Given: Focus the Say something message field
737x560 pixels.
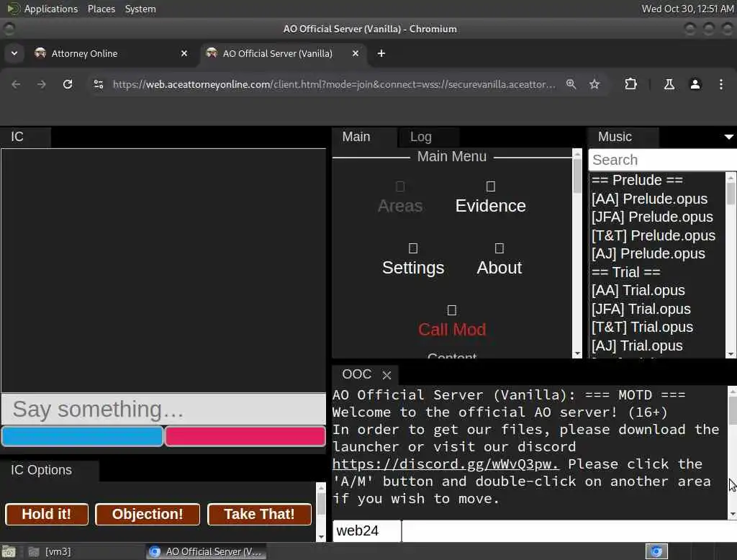Looking at the screenshot, I should pyautogui.click(x=163, y=409).
